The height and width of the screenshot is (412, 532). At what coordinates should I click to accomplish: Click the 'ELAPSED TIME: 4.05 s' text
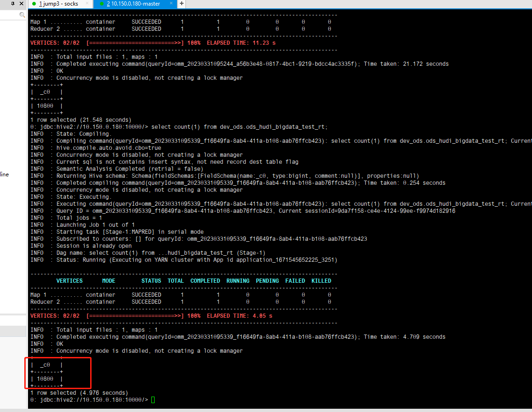240,316
